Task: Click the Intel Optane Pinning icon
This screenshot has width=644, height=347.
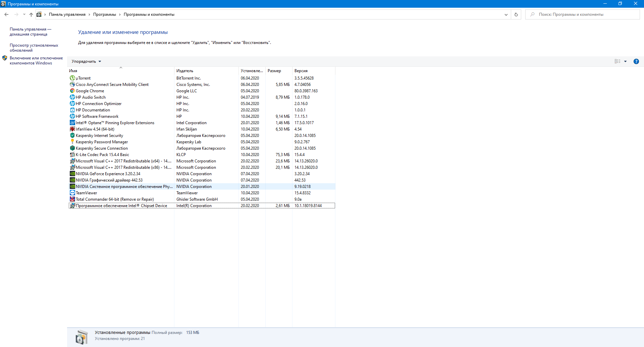Action: [x=72, y=123]
